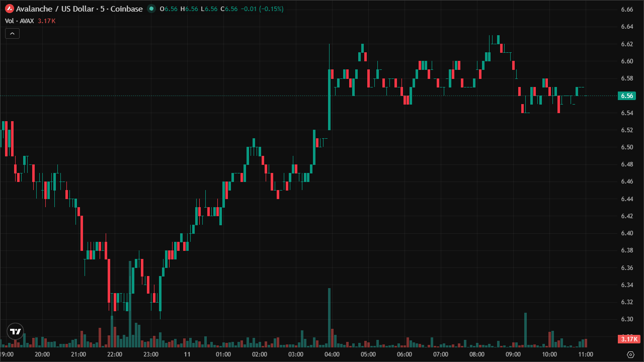Open chart settings gear icon
This screenshot has height=362, width=644.
[630, 354]
